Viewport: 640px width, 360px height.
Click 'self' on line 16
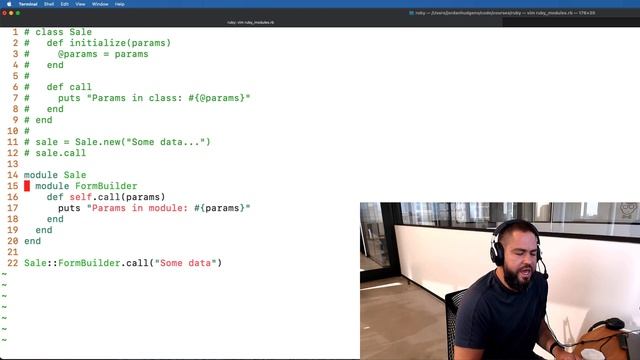(80, 197)
